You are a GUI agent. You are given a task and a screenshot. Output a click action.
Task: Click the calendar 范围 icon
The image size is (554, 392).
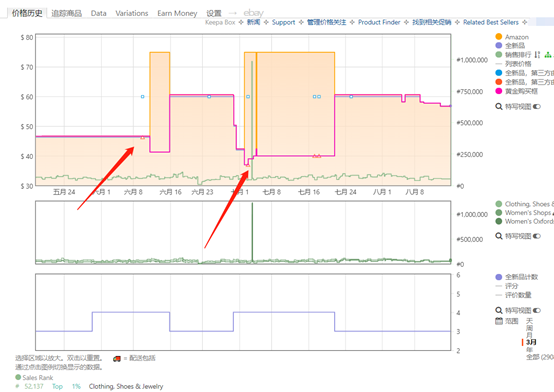(499, 321)
